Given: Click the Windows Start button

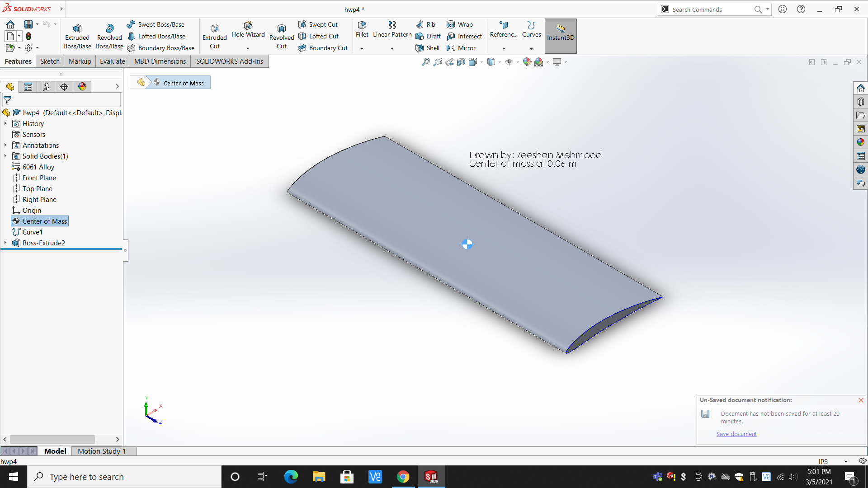Looking at the screenshot, I should click(14, 477).
